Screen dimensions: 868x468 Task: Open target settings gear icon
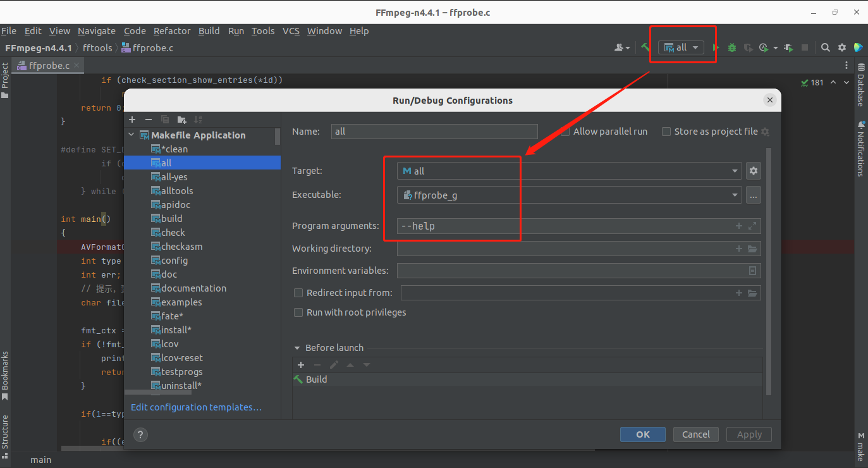click(x=753, y=171)
